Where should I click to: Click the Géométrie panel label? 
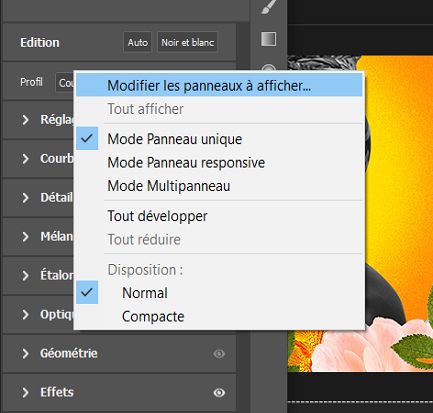pos(69,353)
